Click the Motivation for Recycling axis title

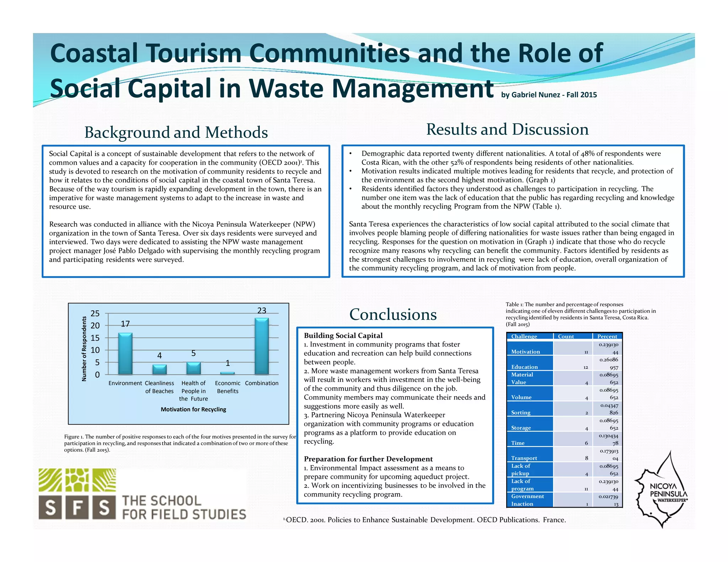[x=193, y=409]
